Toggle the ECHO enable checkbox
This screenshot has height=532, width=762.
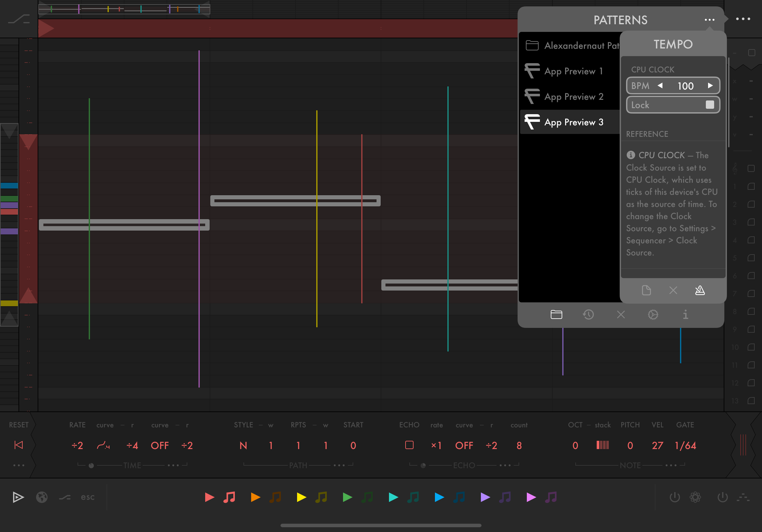409,445
